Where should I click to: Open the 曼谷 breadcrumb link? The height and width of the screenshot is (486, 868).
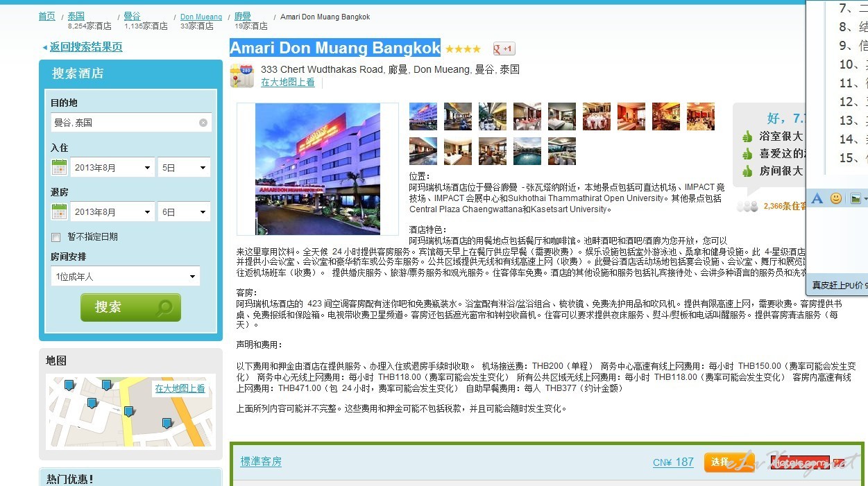point(132,16)
